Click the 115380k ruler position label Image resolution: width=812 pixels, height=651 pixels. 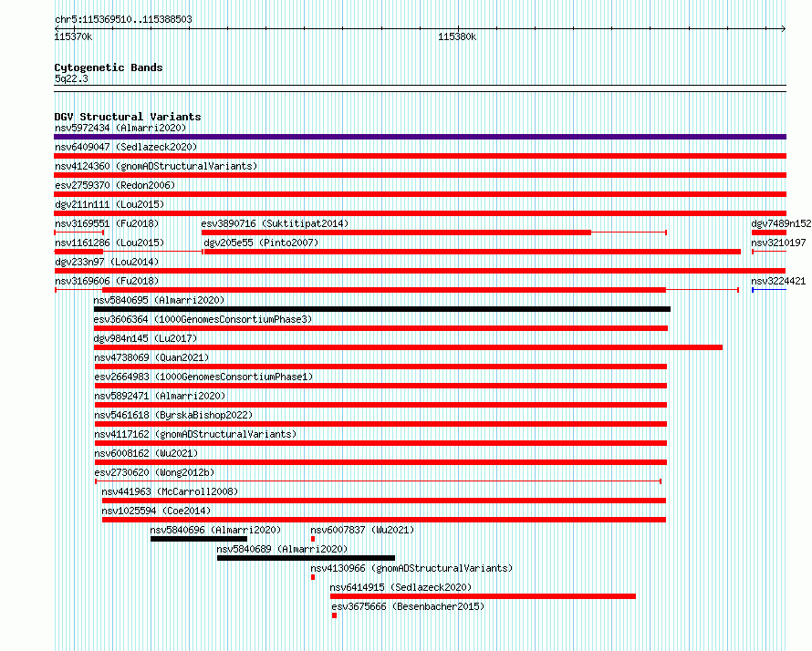(x=457, y=36)
